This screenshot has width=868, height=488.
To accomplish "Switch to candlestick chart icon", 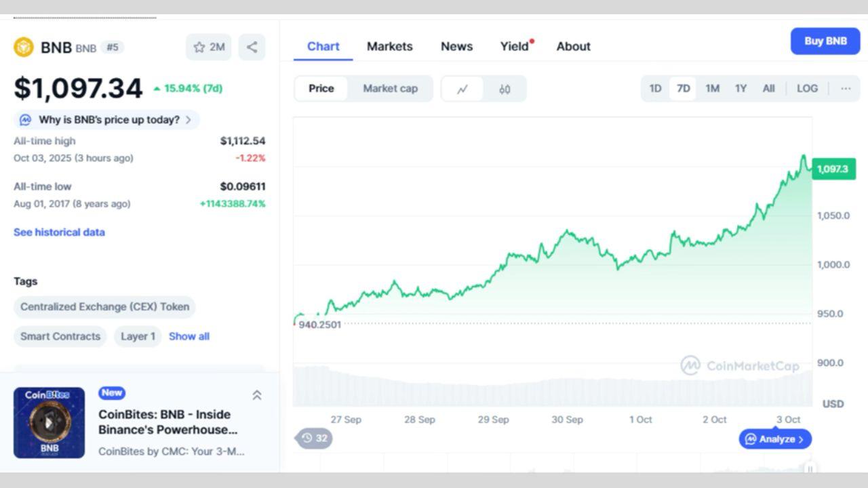I will click(505, 89).
